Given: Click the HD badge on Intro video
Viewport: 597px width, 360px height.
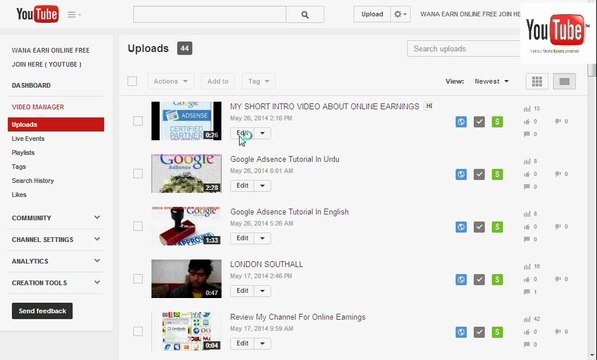Looking at the screenshot, I should 429,106.
